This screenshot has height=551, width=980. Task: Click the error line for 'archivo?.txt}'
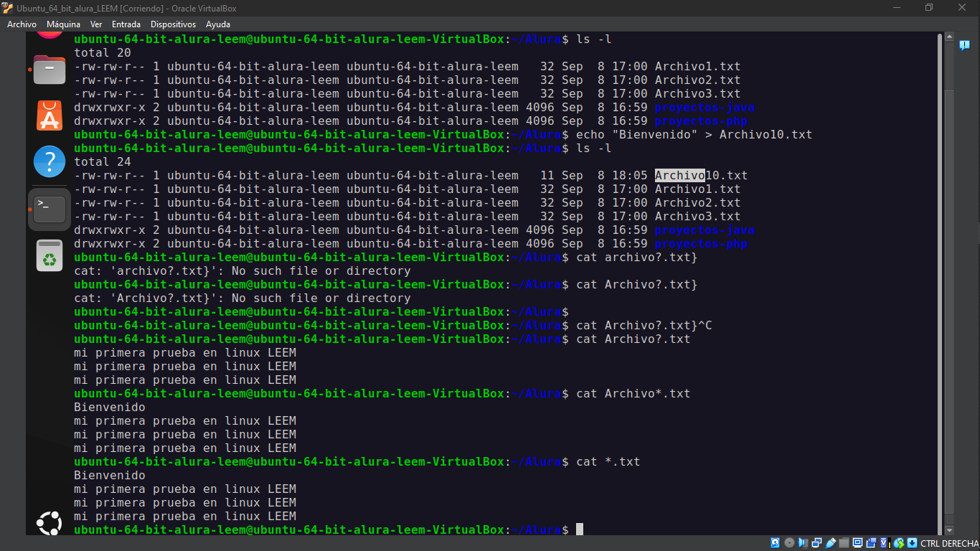click(x=242, y=270)
